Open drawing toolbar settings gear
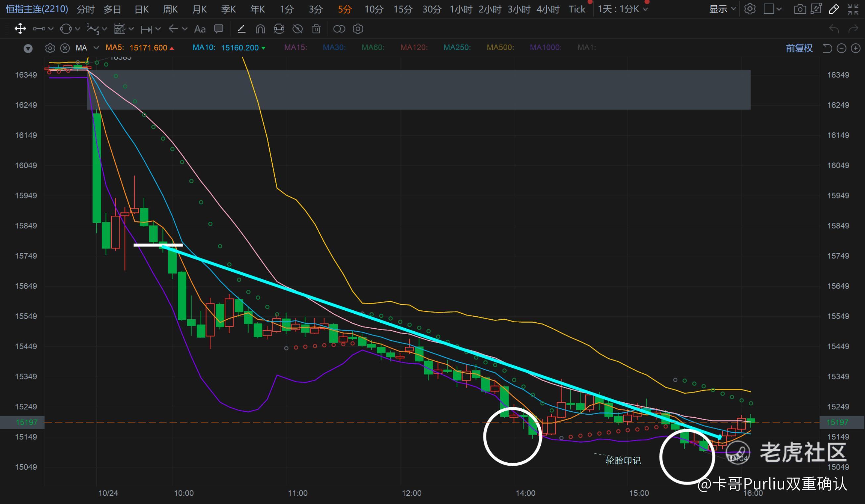This screenshot has width=865, height=504. 358,29
